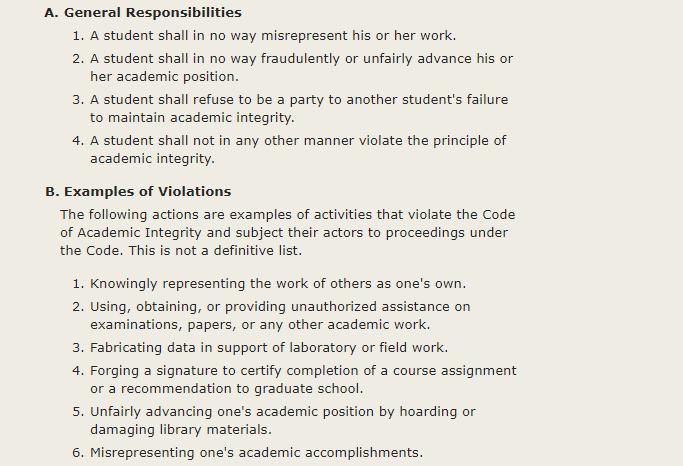683x466 pixels.
Task: Click the "A. General Responsibilities" heading
Action: (143, 13)
